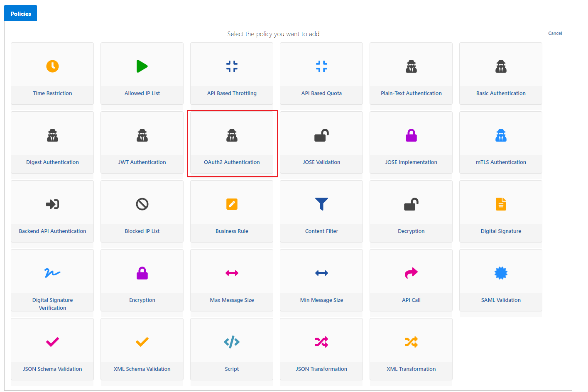
Task: Select the JWT Authentication label
Action: coord(142,162)
